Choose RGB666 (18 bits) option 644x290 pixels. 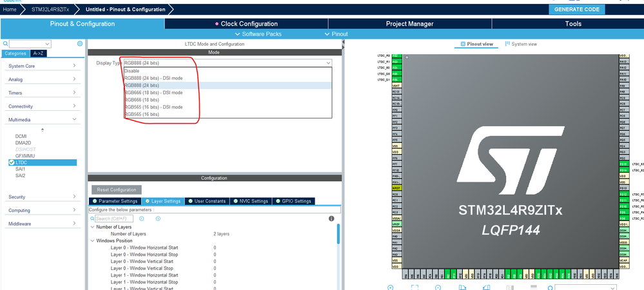click(x=228, y=100)
